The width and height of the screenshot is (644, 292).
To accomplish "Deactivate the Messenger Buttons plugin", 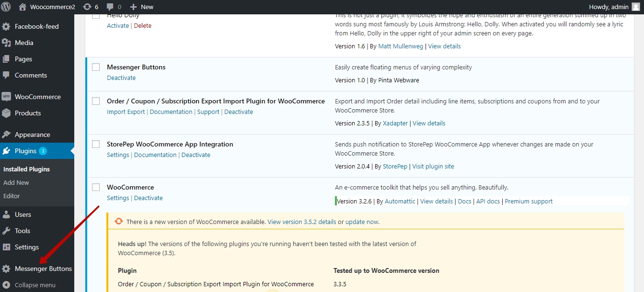I will tap(121, 78).
